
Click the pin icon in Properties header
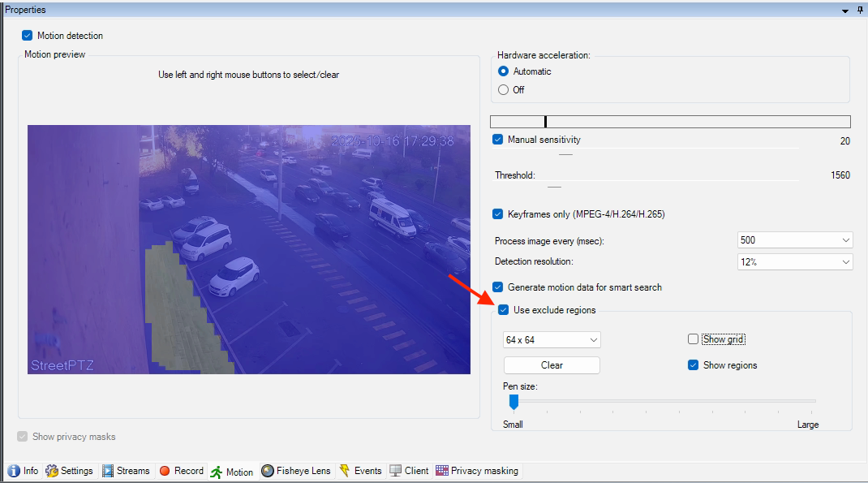pos(860,11)
